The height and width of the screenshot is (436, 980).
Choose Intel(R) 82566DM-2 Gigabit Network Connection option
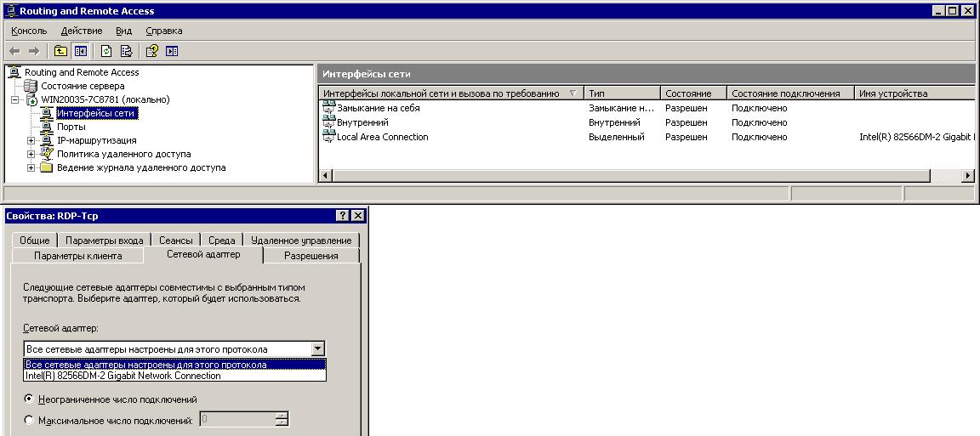(175, 376)
